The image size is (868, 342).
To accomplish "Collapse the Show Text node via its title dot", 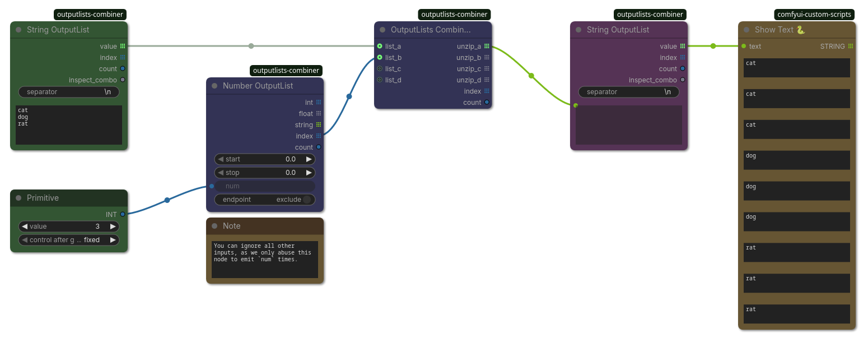I will 746,30.
